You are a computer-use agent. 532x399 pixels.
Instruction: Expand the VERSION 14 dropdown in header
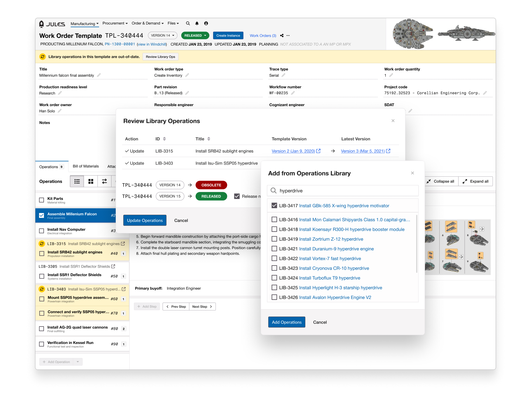point(163,36)
